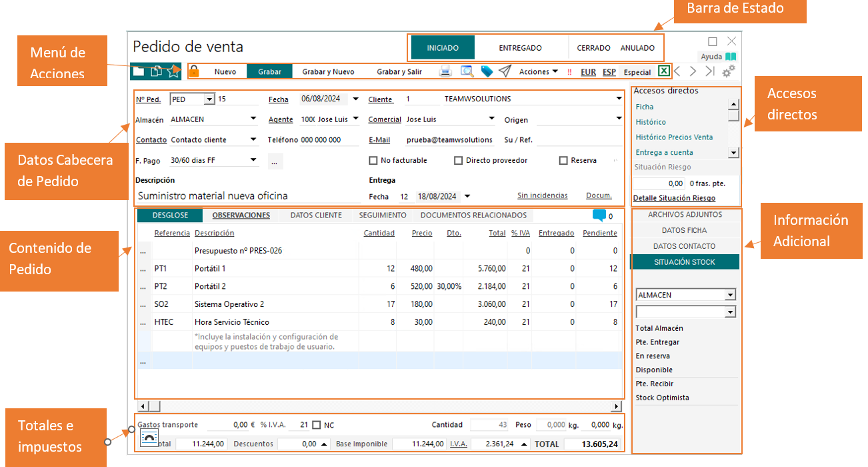Image resolution: width=868 pixels, height=467 pixels.
Task: Expand the Cliente dropdown arrow
Action: click(x=619, y=99)
